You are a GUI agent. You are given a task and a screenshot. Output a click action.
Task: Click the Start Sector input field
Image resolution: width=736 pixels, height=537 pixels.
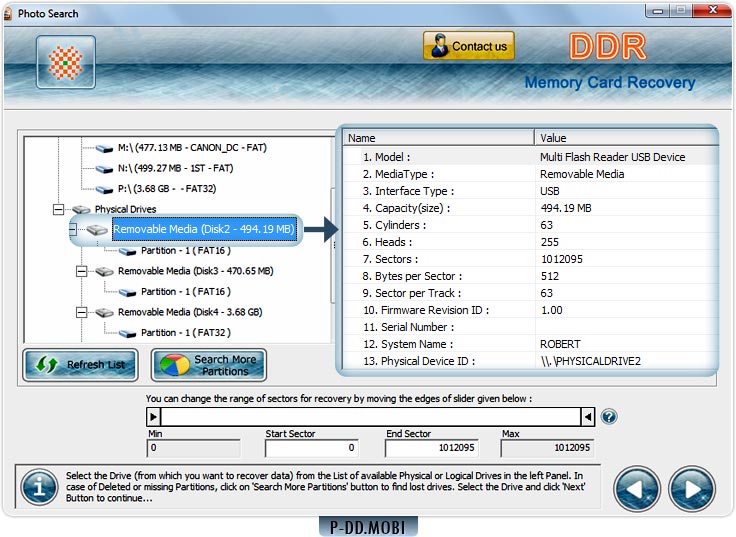point(312,448)
